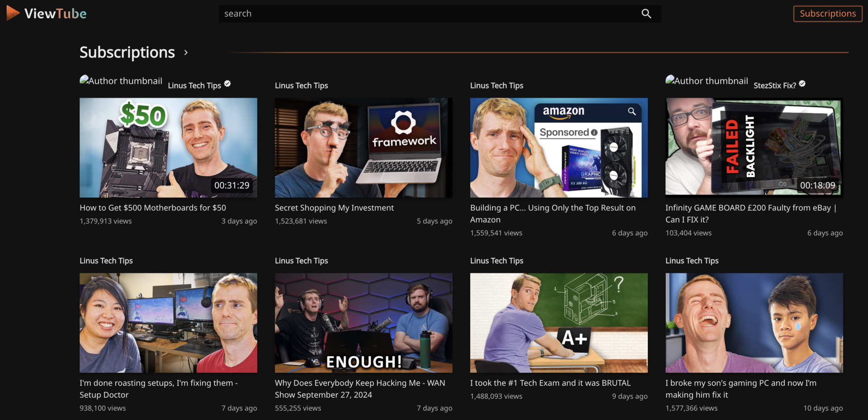Click the ViewTube play logo icon
The image size is (868, 420).
13,13
